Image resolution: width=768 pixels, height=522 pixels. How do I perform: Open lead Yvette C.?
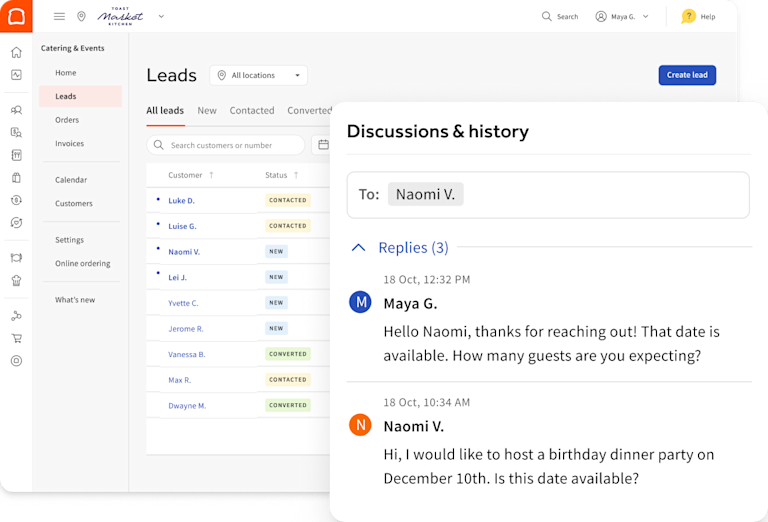click(183, 303)
